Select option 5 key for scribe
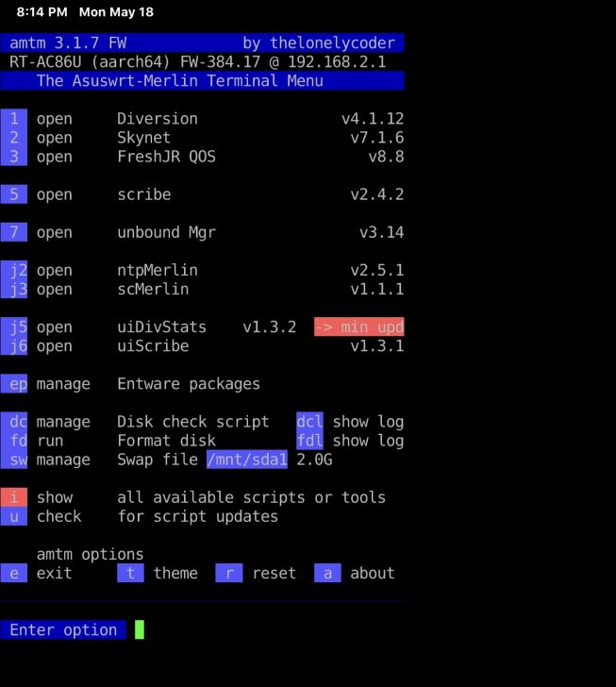616x687 pixels. 13,194
